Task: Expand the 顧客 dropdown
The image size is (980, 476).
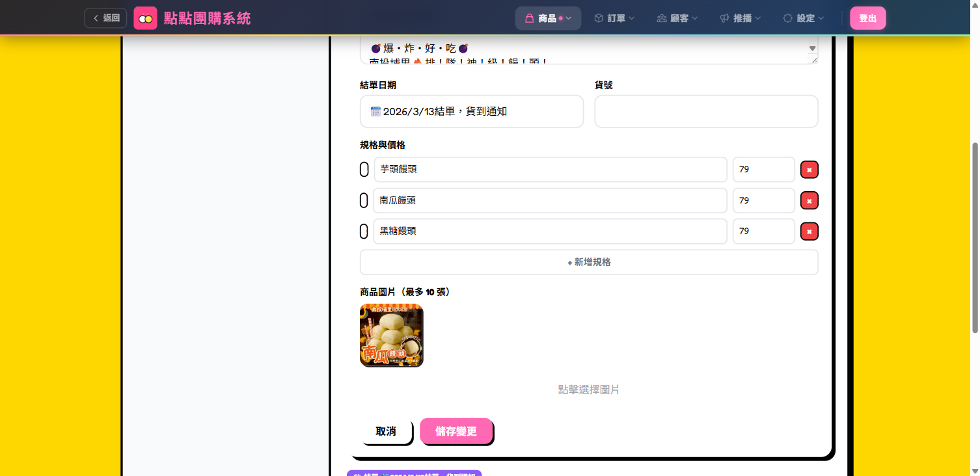Action: (x=694, y=18)
